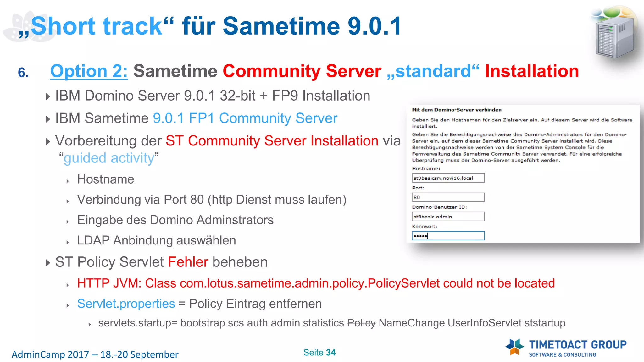Click the 'Domino-Benutzer-ID:' label

pos(439,207)
